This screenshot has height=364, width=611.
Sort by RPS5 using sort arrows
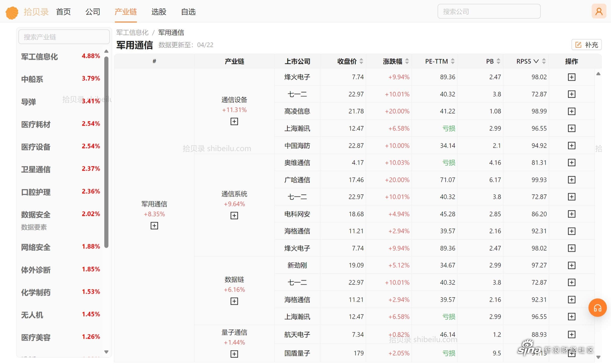pos(544,61)
